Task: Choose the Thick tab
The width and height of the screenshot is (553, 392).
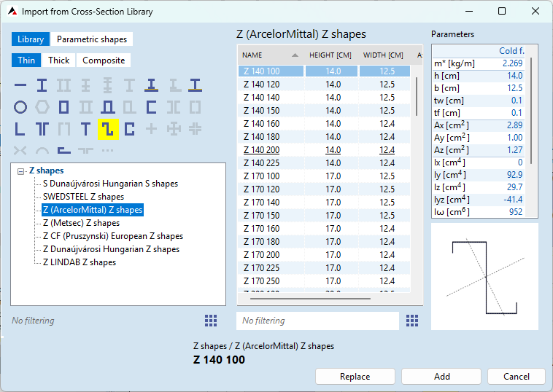Action: 59,60
